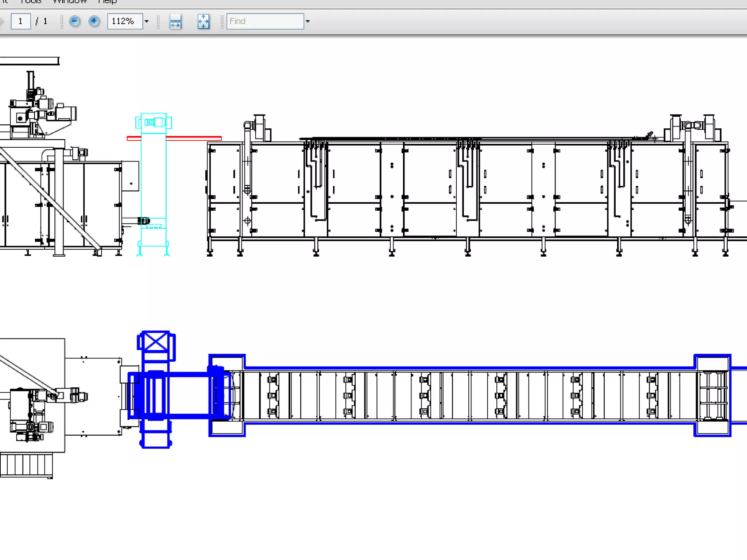Viewport: 747px width, 560px height.
Task: Click the staircase grid at bottom left
Action: [26, 464]
